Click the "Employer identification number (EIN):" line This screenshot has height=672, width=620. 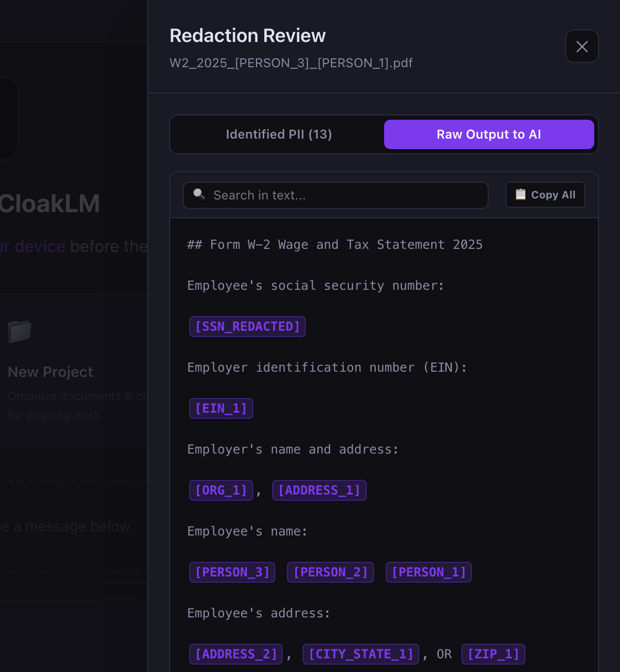(x=327, y=367)
